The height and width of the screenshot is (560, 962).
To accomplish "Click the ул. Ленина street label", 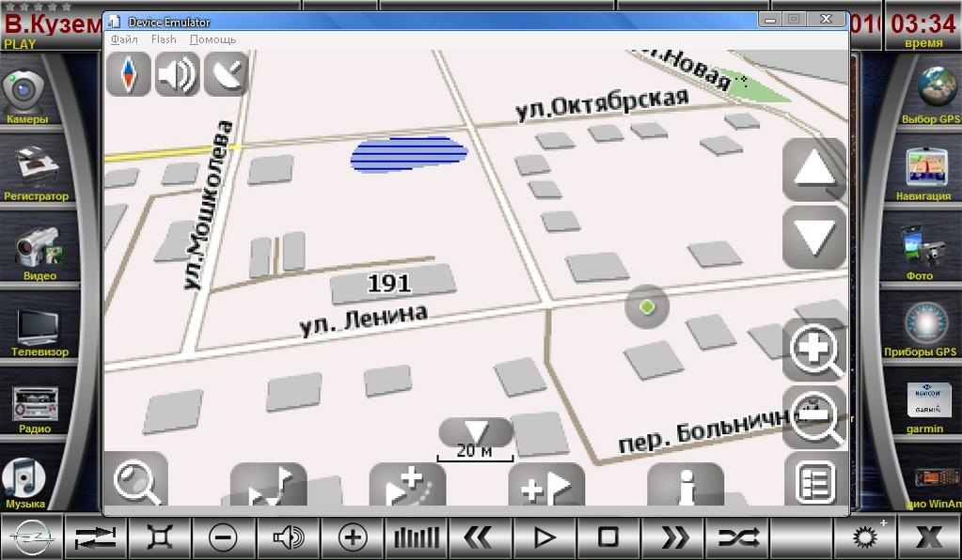I will pos(363,319).
